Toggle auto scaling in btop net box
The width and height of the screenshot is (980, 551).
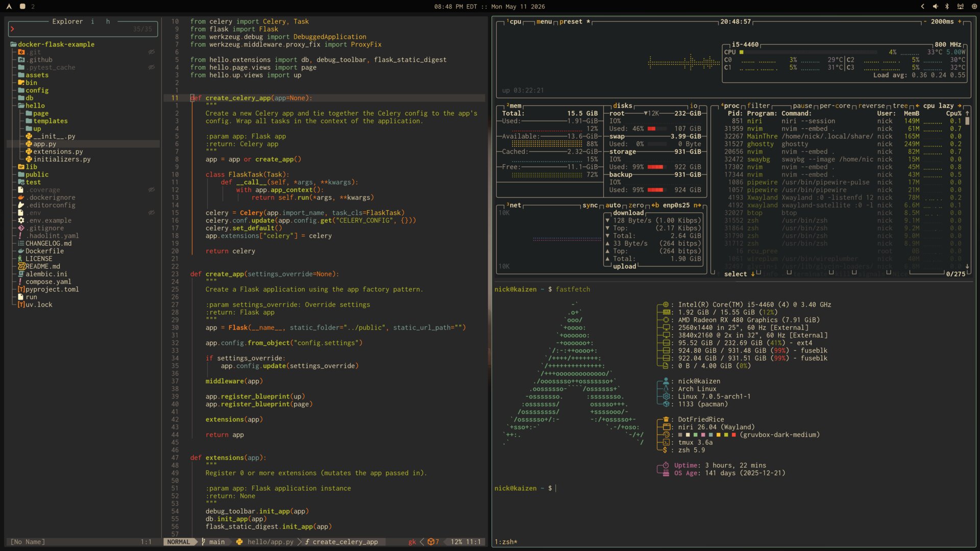tap(613, 205)
